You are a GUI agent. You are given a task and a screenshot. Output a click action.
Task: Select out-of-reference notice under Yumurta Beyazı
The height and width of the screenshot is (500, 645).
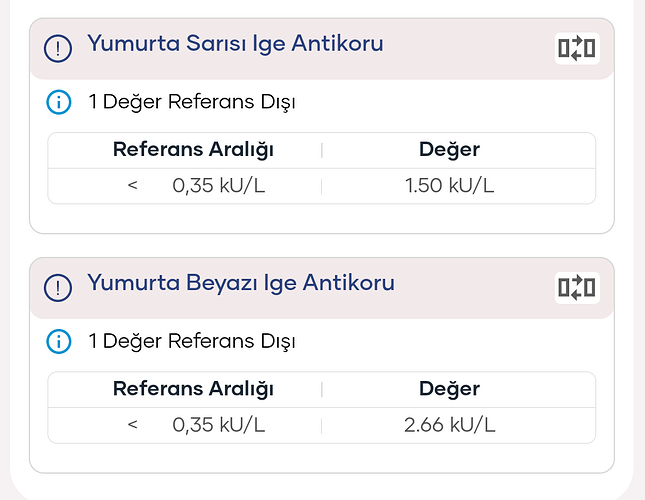pos(192,342)
